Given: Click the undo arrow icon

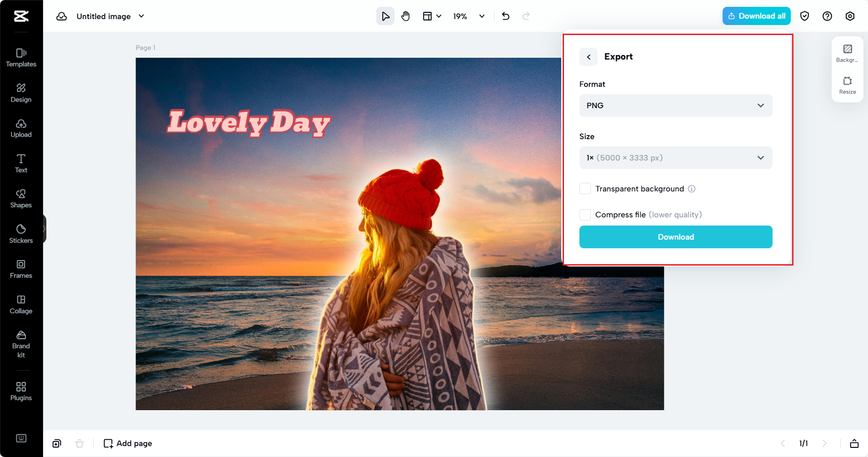Looking at the screenshot, I should click(x=505, y=16).
